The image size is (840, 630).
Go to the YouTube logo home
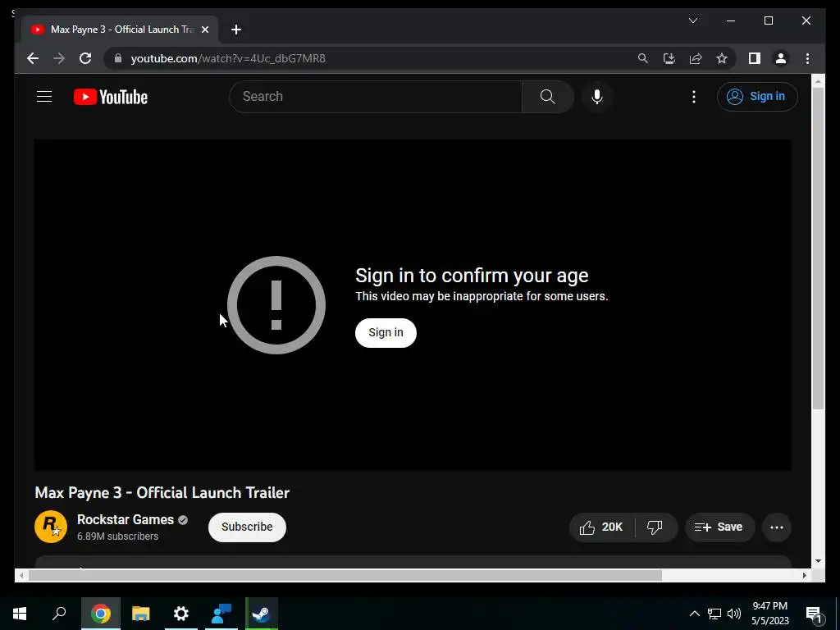111,97
